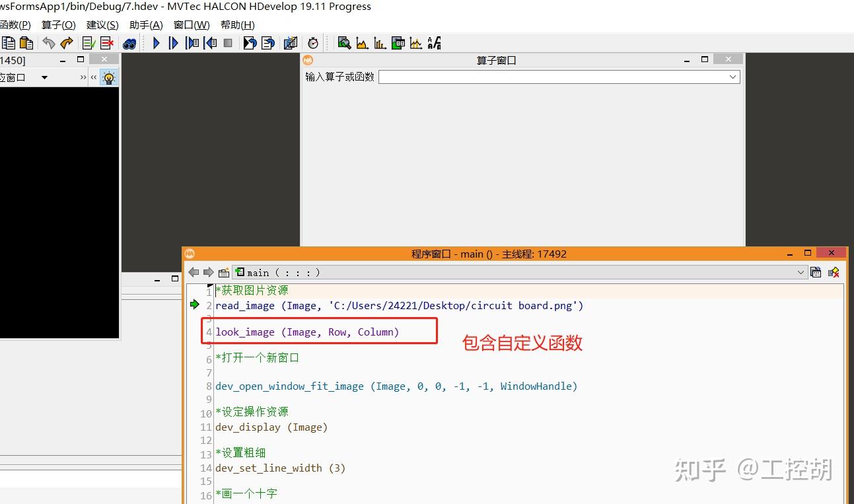Expand the operator input combo box
854x504 pixels.
click(x=732, y=77)
